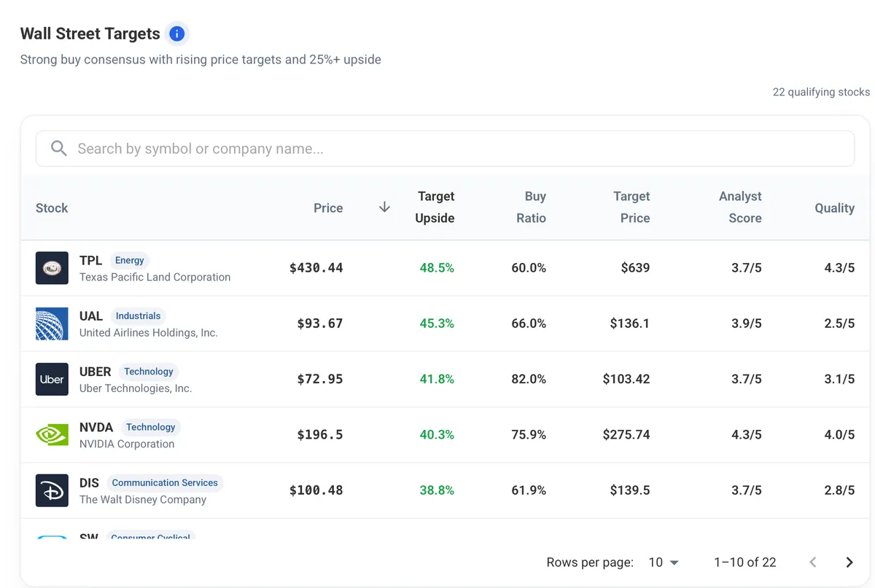Image resolution: width=875 pixels, height=588 pixels.
Task: Click the Industrials sector tag
Action: (138, 316)
